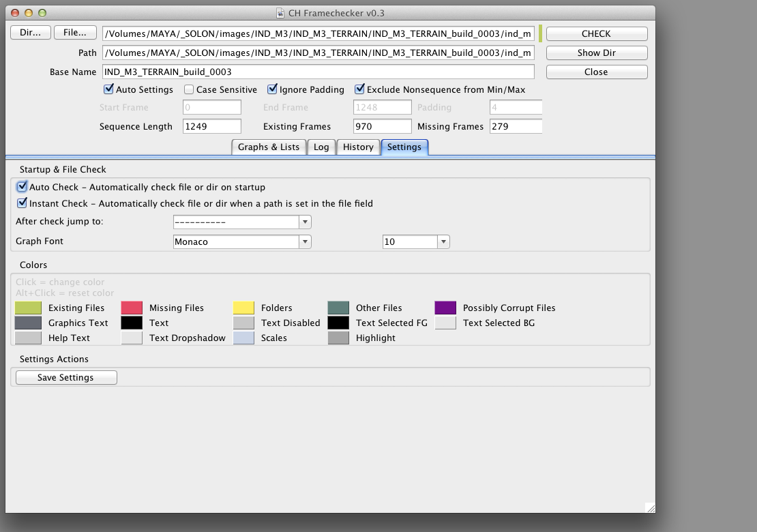The height and width of the screenshot is (532, 757).
Task: Click the Close button
Action: pos(597,72)
